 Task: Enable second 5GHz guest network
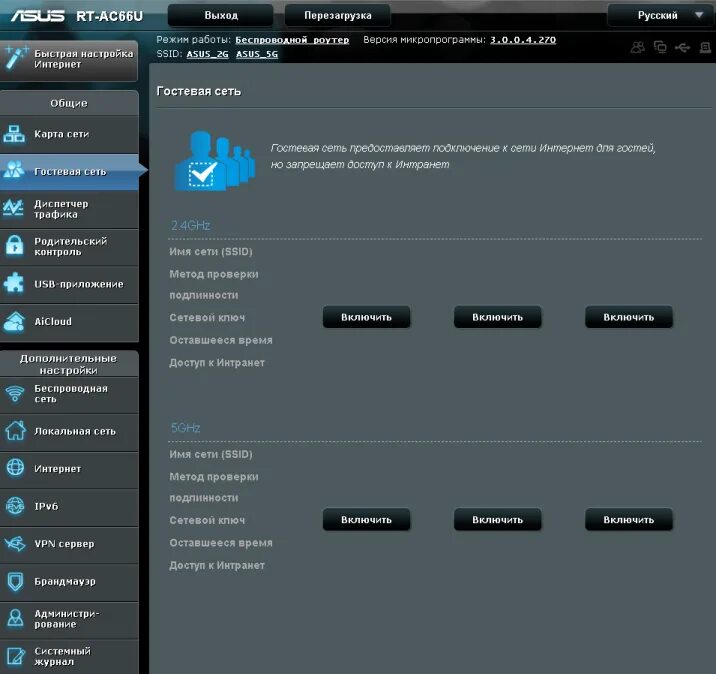click(497, 520)
